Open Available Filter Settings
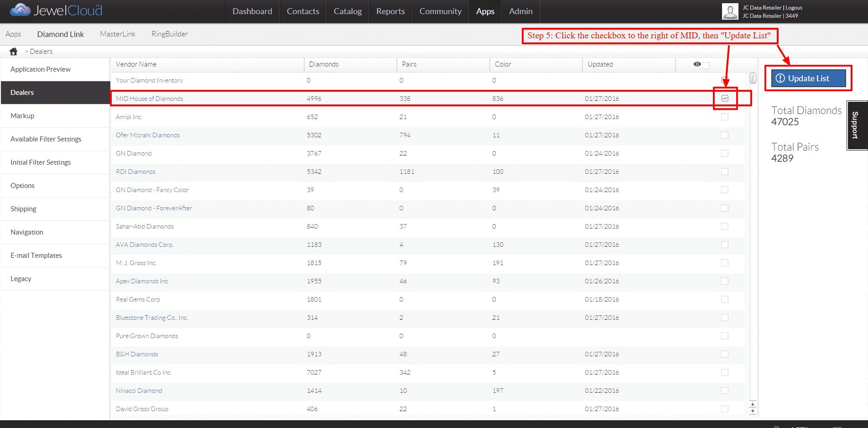The image size is (868, 428). click(55, 139)
